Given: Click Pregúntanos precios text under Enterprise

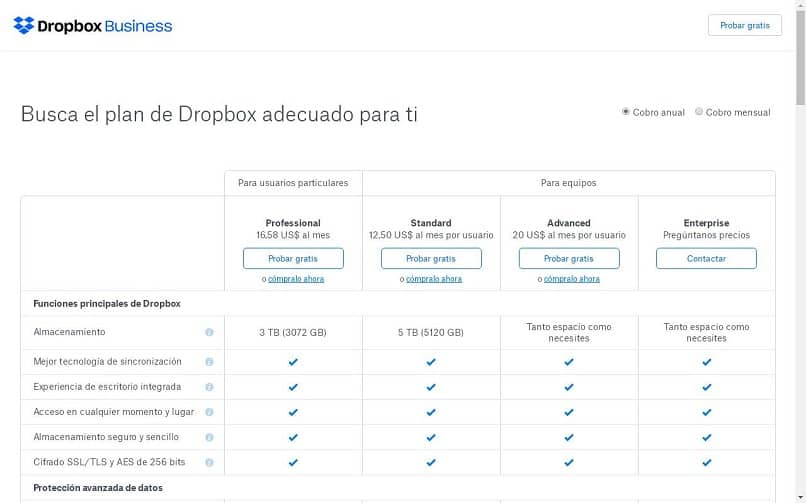Looking at the screenshot, I should (706, 235).
